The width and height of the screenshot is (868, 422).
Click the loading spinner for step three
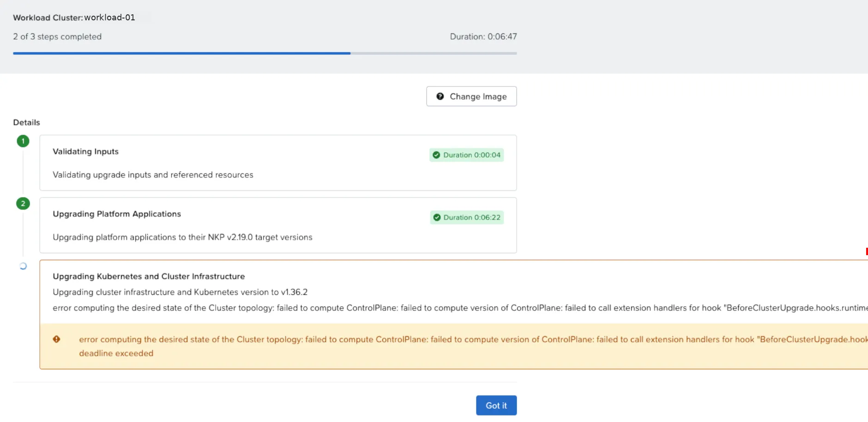click(x=23, y=266)
